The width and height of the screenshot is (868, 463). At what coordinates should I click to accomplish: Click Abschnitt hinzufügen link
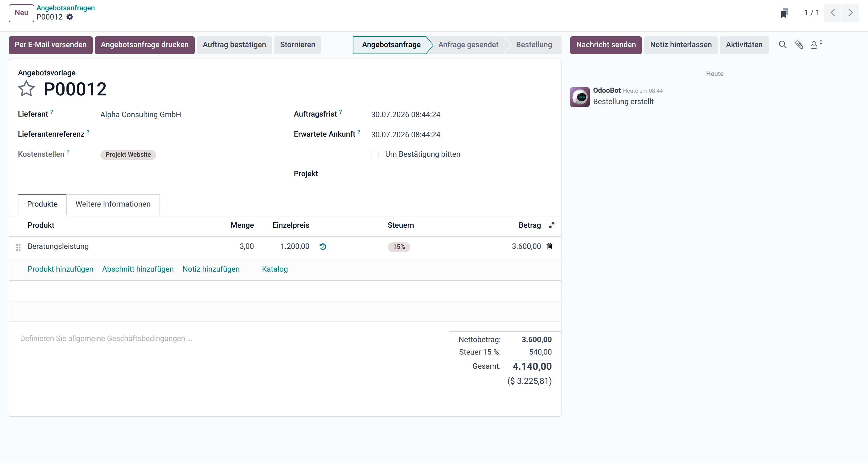pos(138,269)
